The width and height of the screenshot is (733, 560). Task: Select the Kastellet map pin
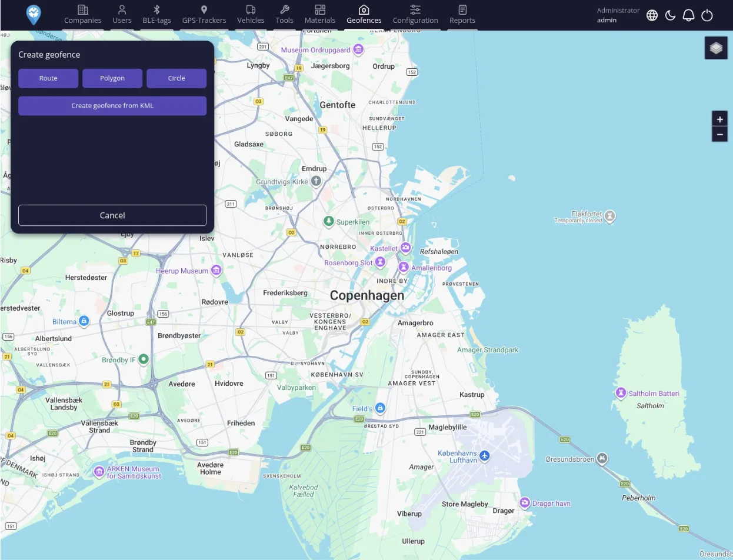coord(405,248)
